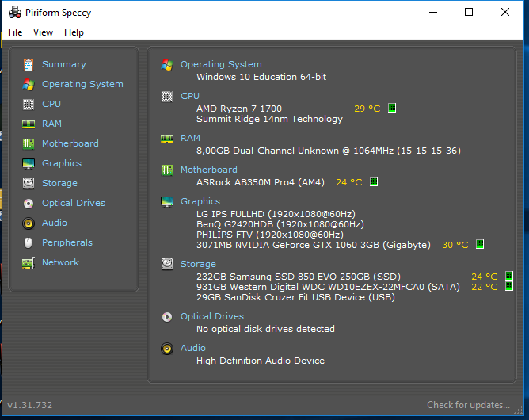Click the green temperature indicator beside 29 °C
The width and height of the screenshot is (529, 420).
click(x=392, y=108)
